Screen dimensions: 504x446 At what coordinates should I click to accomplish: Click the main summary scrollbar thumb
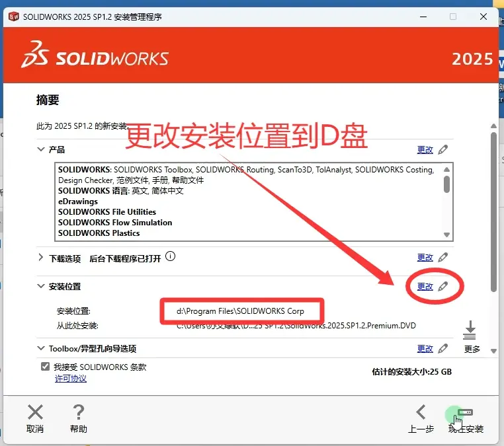(x=493, y=212)
